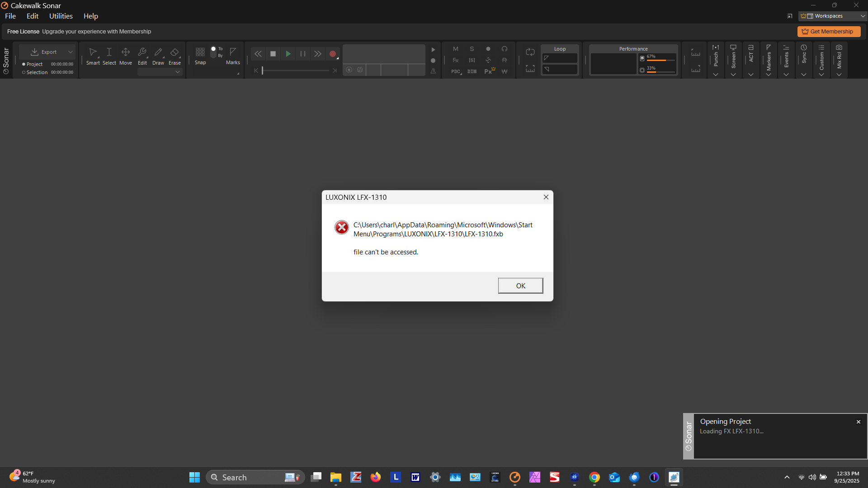Click the loop on/off arrows icon
Viewport: 868px width, 488px height.
[530, 52]
